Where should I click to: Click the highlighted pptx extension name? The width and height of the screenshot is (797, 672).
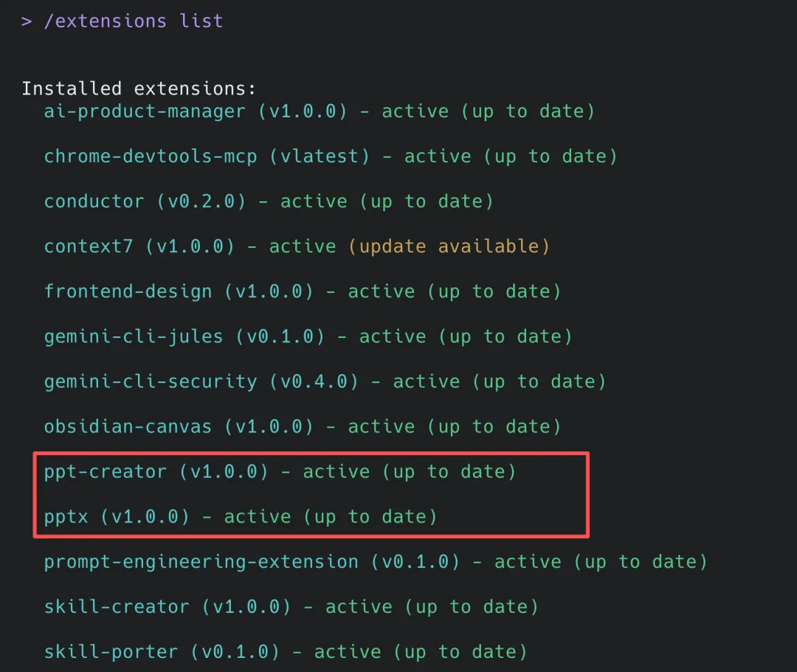click(66, 518)
